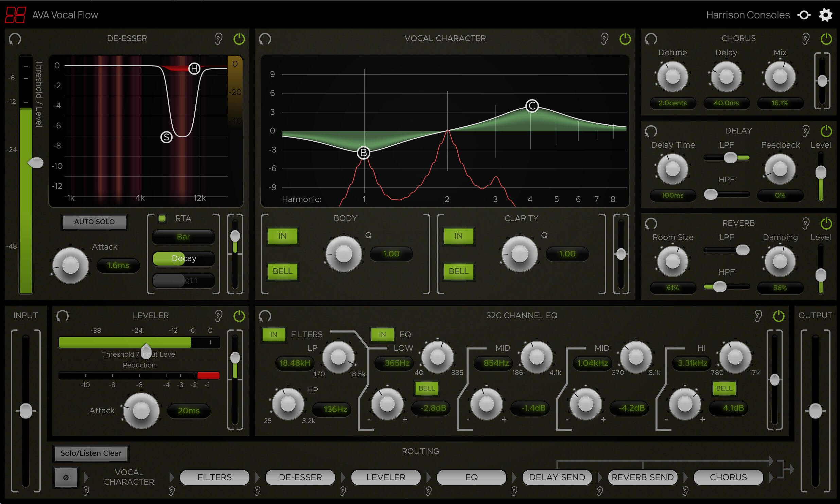Open the RTA Bar display selector
Image resolution: width=840 pixels, height=504 pixels.
click(x=183, y=237)
